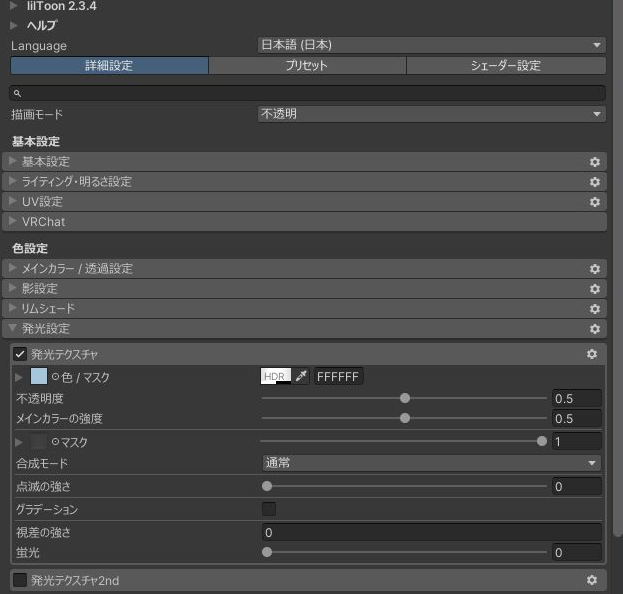Click the light blue emission texture thumbnail

pyautogui.click(x=39, y=376)
